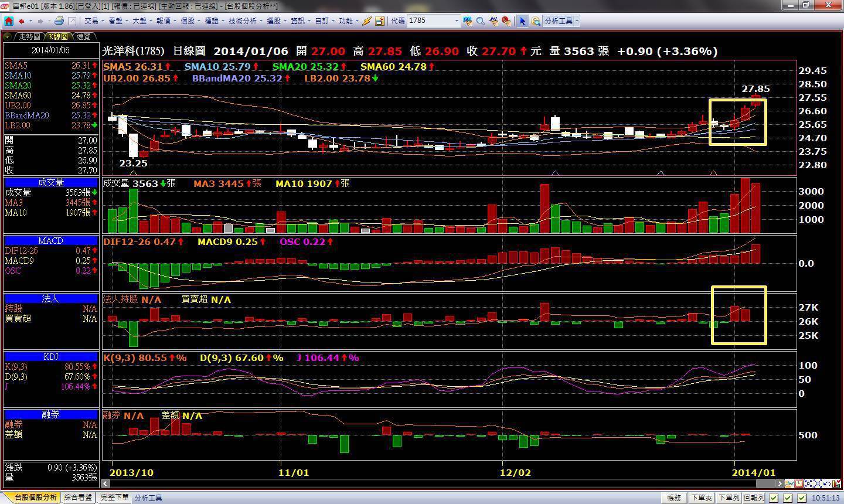Toggle the last green checkbox before the clock

click(802, 498)
